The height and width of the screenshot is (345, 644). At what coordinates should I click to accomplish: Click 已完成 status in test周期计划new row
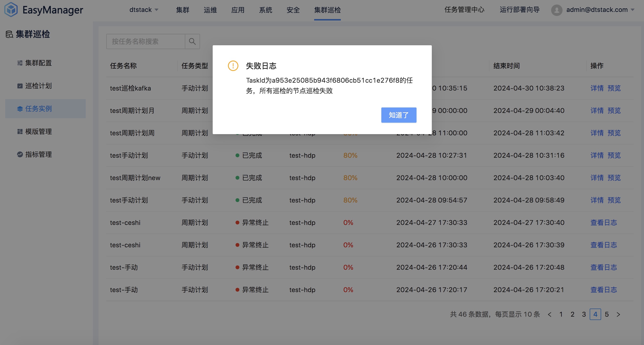(x=249, y=178)
